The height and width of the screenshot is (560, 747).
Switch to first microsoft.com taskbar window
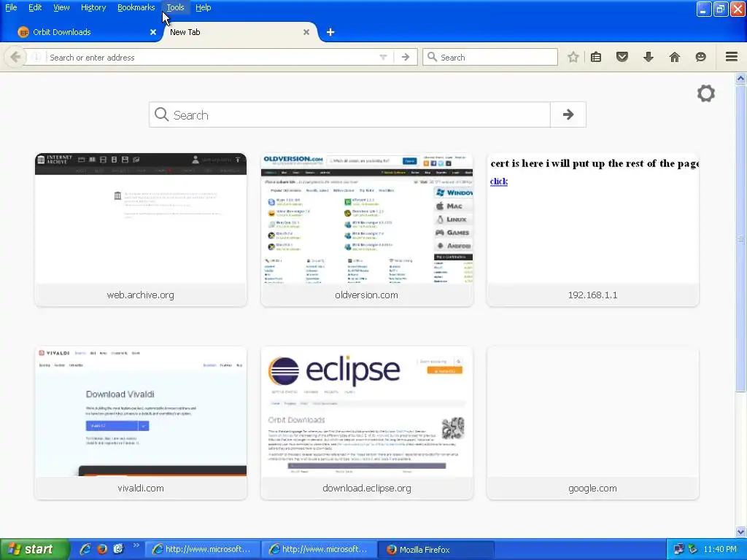coord(203,549)
